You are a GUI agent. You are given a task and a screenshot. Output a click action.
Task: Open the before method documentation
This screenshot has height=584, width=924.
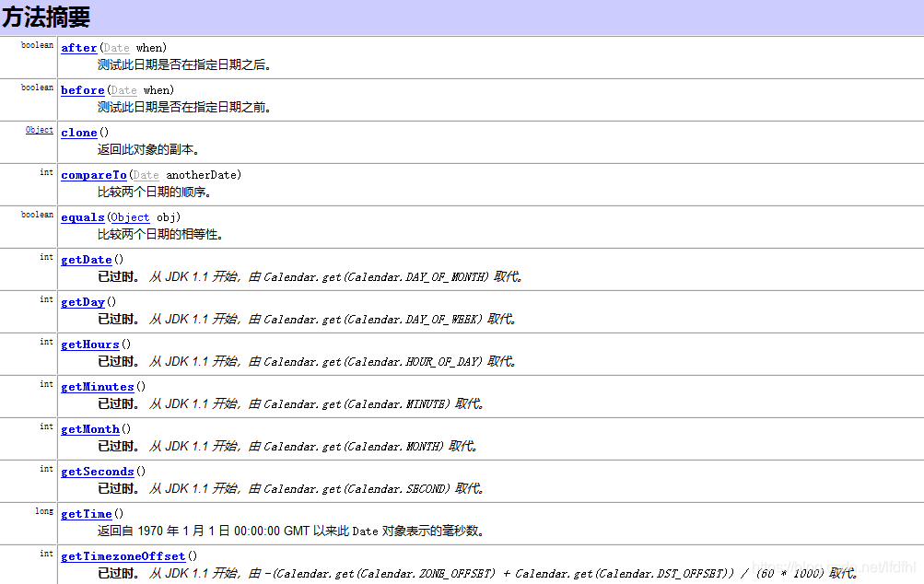click(x=82, y=89)
